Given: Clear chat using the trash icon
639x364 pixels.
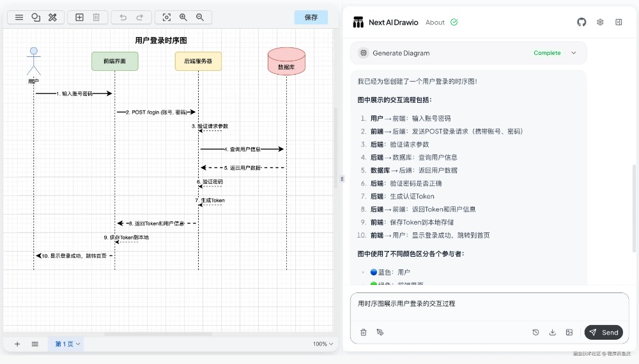Looking at the screenshot, I should [364, 332].
